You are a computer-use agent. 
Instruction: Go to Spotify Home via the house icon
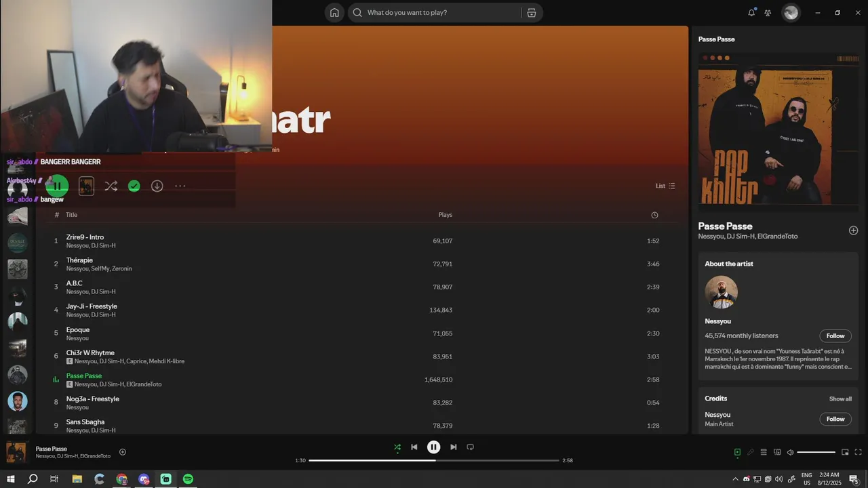pyautogui.click(x=334, y=12)
